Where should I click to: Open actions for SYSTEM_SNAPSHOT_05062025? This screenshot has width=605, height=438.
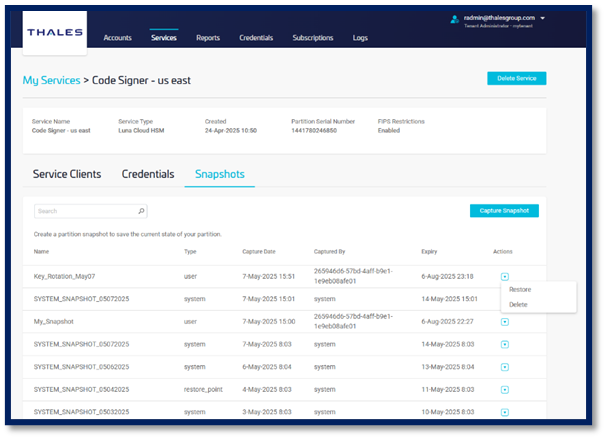coord(505,366)
